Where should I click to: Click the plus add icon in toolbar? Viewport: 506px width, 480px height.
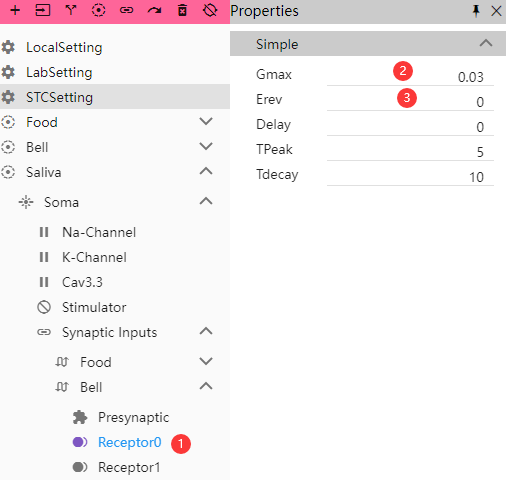pyautogui.click(x=15, y=10)
